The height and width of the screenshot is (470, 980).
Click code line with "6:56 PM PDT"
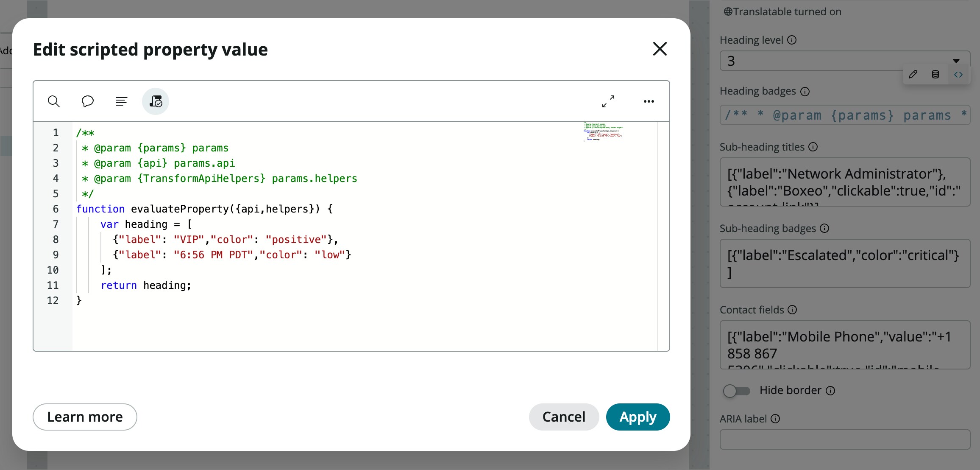coord(232,255)
